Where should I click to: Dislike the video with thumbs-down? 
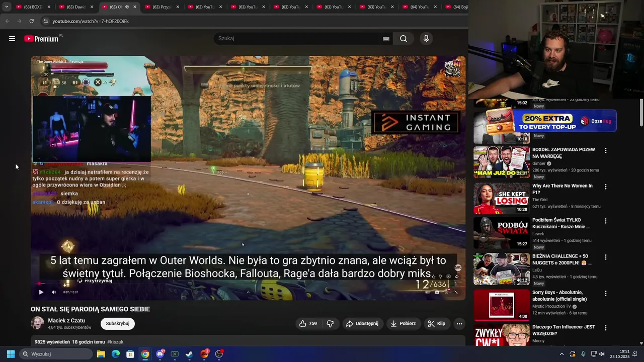pos(330,324)
